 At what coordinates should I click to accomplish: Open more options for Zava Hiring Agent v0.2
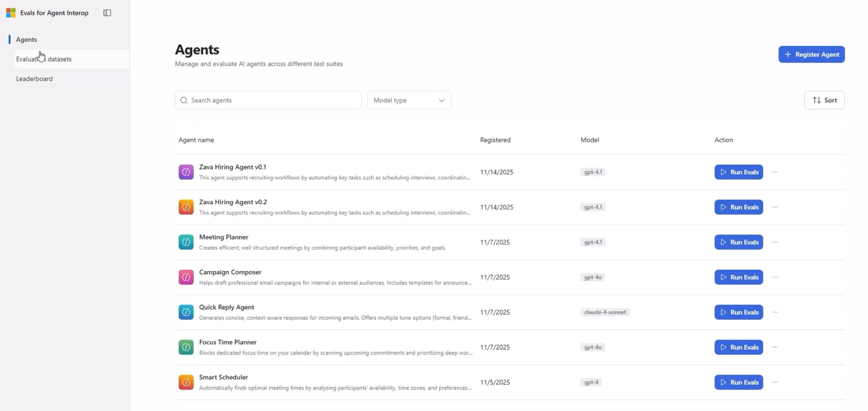coord(775,207)
